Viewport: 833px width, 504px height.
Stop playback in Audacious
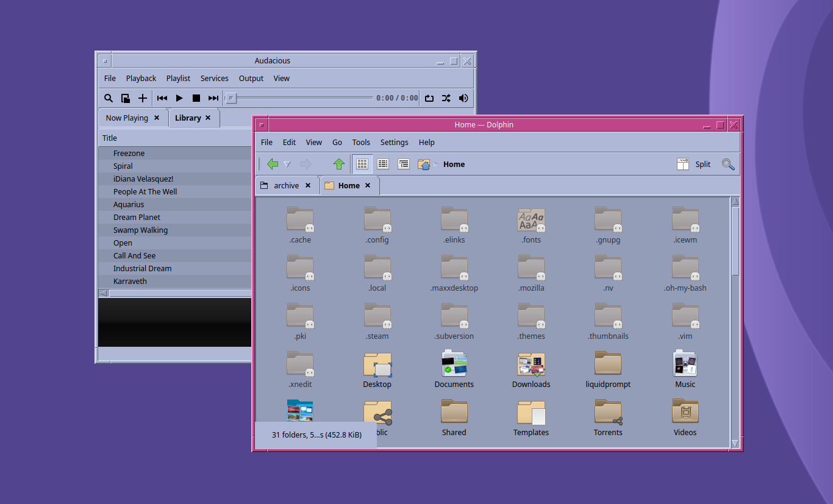[x=196, y=98]
